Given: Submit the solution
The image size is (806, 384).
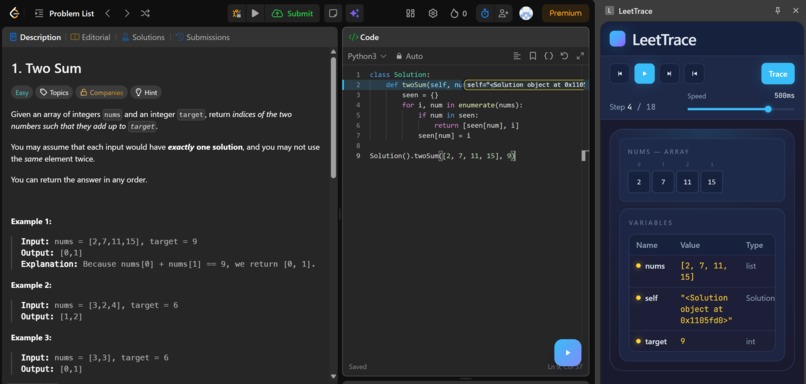Looking at the screenshot, I should pyautogui.click(x=292, y=14).
